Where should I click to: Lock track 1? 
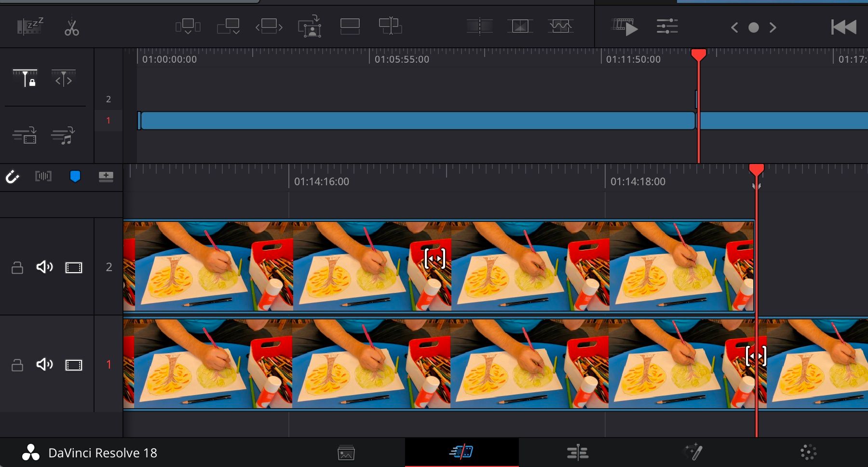pyautogui.click(x=17, y=365)
